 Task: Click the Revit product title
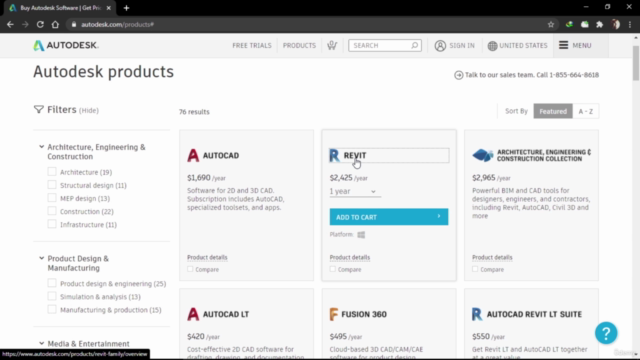coord(355,156)
